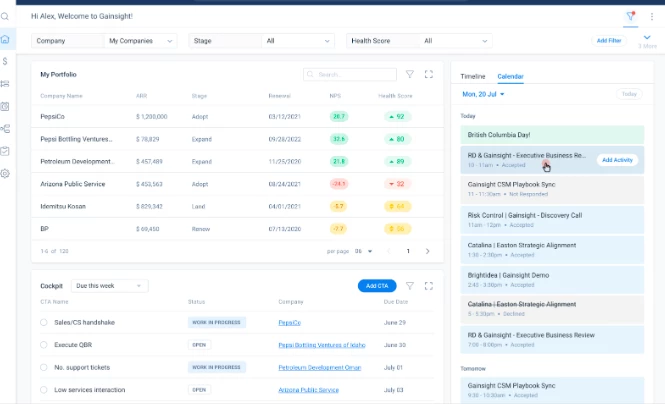The width and height of the screenshot is (665, 404).
Task: Click the Today button in calendar
Action: point(629,94)
